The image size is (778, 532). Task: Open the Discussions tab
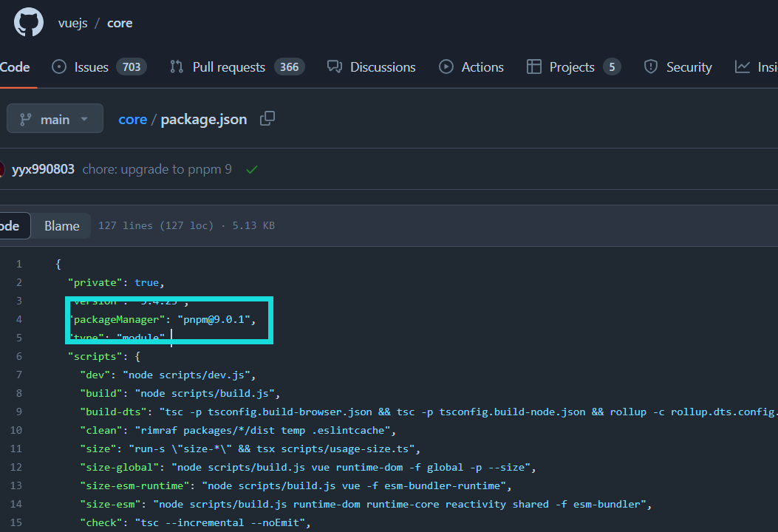(x=383, y=67)
